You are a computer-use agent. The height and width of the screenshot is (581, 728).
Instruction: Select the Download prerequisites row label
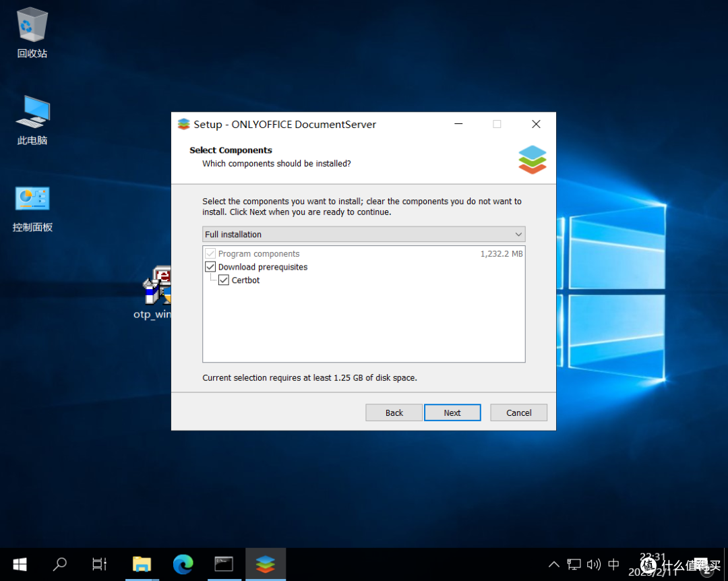point(263,267)
